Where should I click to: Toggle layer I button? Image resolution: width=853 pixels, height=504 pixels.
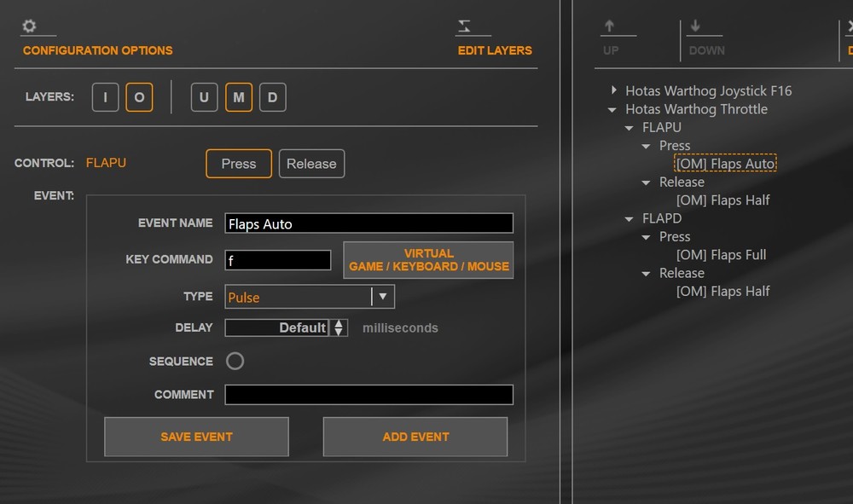pos(106,97)
